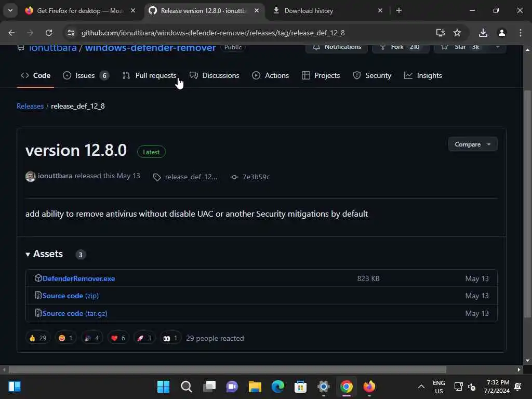Switch to Firefox on taskbar
This screenshot has height=399, width=532.
pos(369,387)
